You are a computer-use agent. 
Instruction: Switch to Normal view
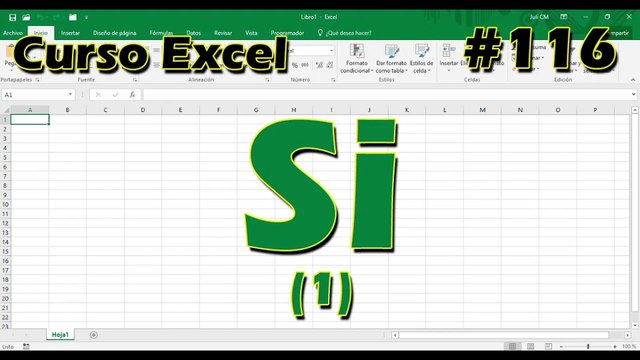(x=513, y=346)
